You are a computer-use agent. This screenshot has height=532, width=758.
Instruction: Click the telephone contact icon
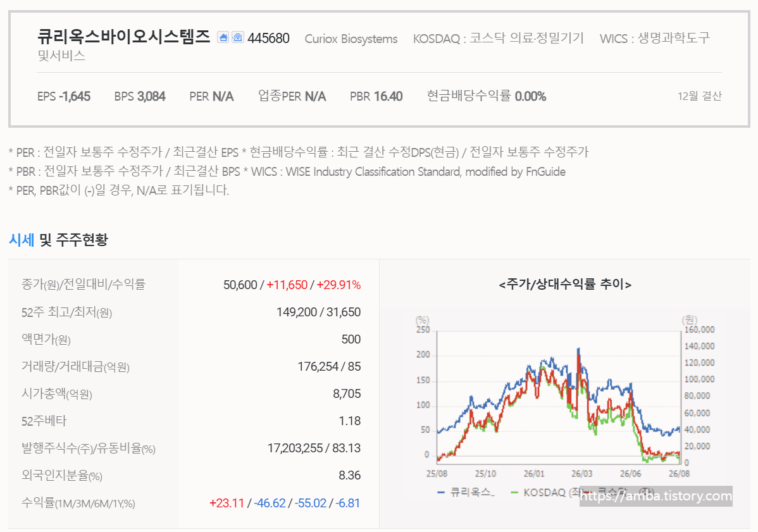coord(237,37)
